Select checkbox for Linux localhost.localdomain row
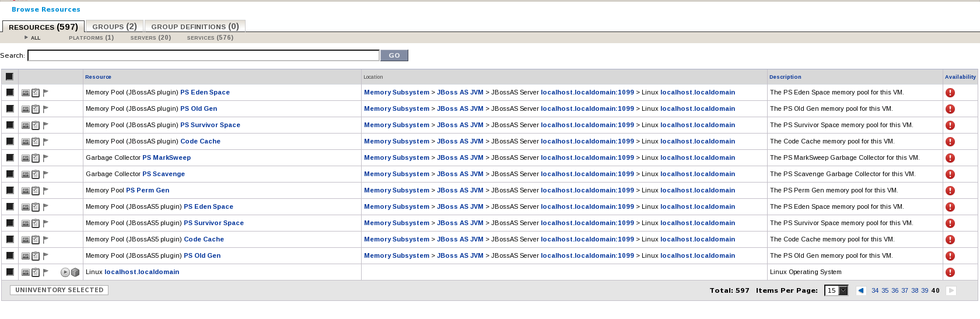The height and width of the screenshot is (319, 980). coord(10,272)
